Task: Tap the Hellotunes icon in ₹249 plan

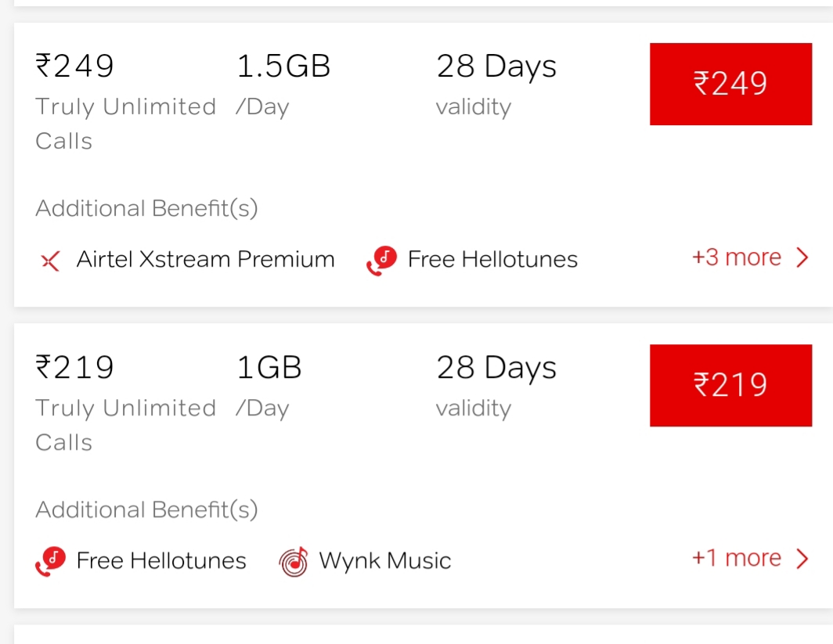Action: (x=381, y=260)
